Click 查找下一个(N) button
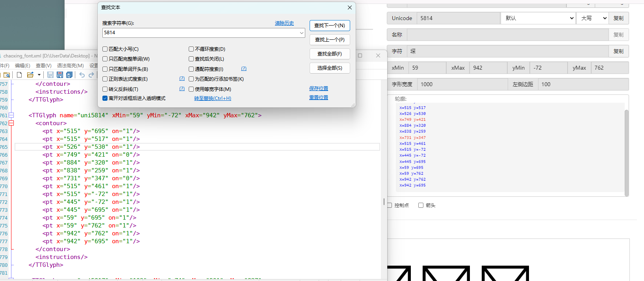The width and height of the screenshot is (644, 281). pos(330,26)
